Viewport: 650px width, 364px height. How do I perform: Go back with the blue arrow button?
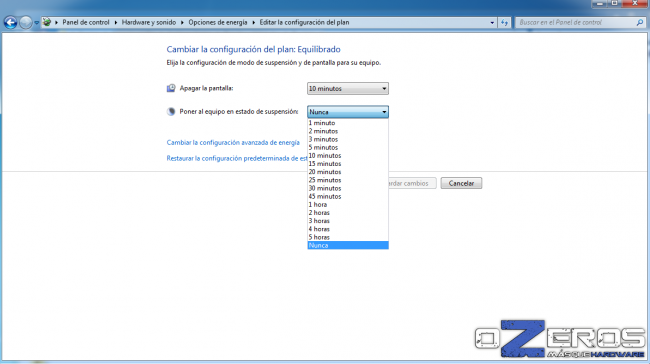click(10, 22)
